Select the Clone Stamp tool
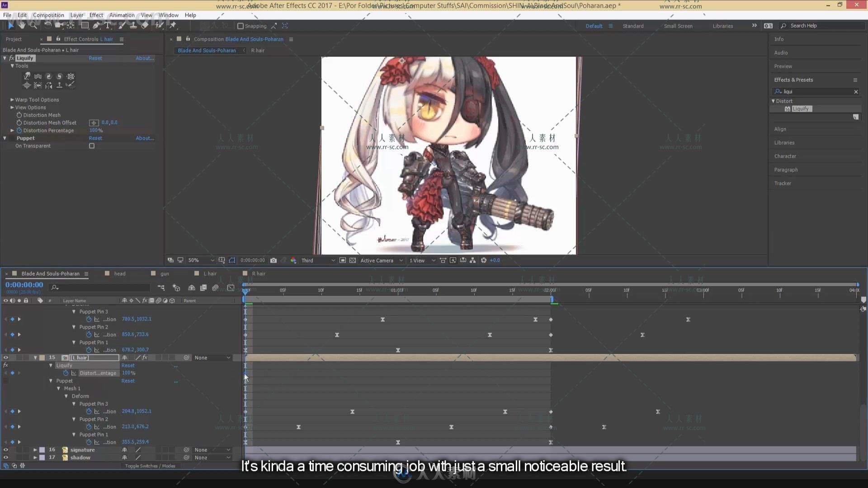 click(133, 26)
